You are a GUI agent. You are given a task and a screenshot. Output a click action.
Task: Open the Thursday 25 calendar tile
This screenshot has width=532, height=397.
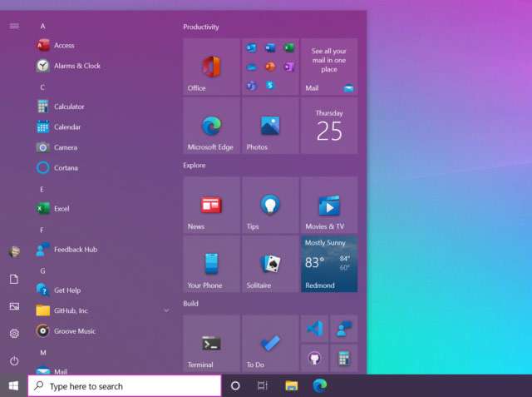(329, 126)
